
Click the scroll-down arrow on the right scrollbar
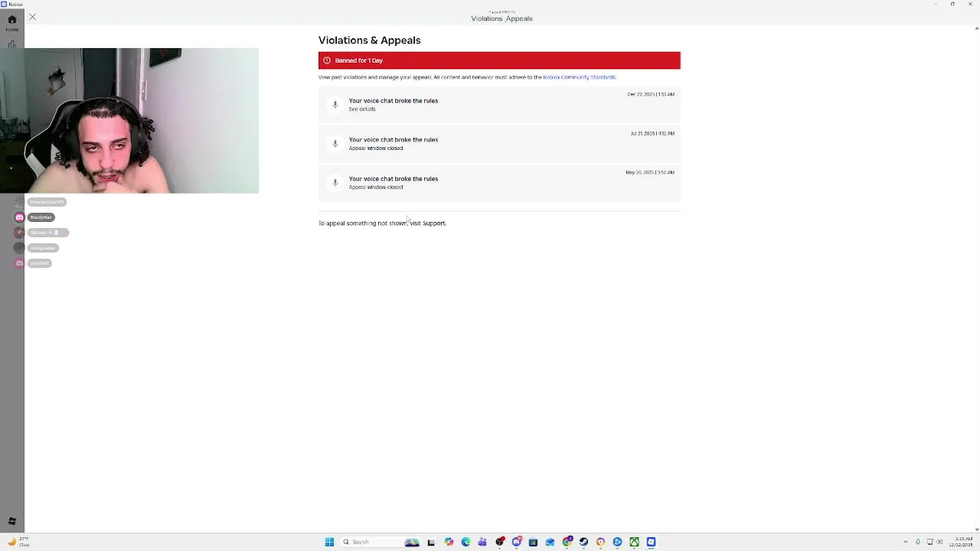pyautogui.click(x=977, y=530)
